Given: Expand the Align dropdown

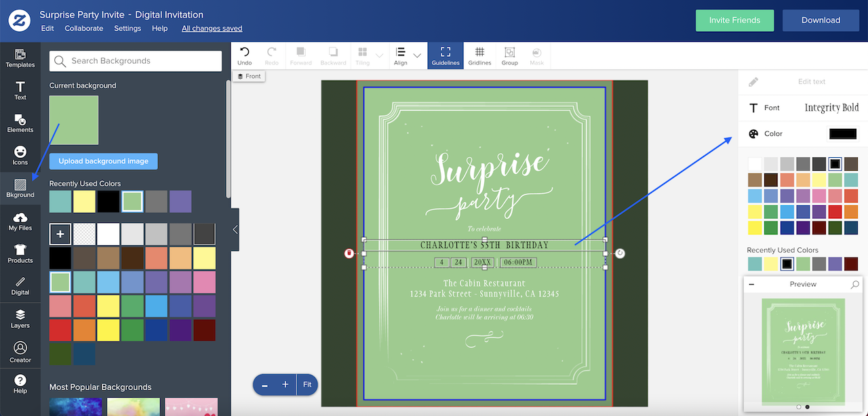Looking at the screenshot, I should (417, 54).
